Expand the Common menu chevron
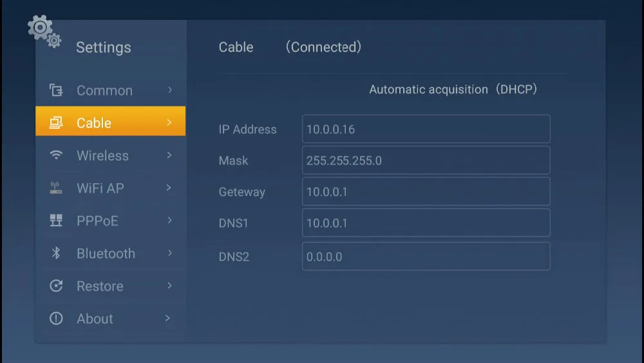Image resolution: width=644 pixels, height=363 pixels. click(169, 90)
